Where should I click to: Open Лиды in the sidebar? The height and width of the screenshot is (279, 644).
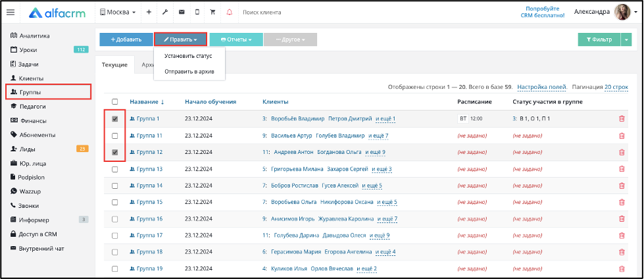tap(22, 149)
